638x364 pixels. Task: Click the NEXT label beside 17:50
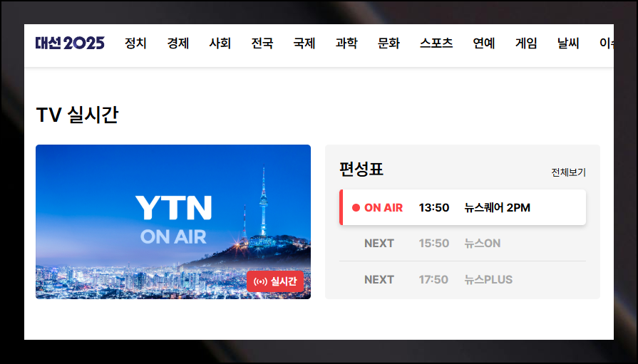tap(379, 280)
